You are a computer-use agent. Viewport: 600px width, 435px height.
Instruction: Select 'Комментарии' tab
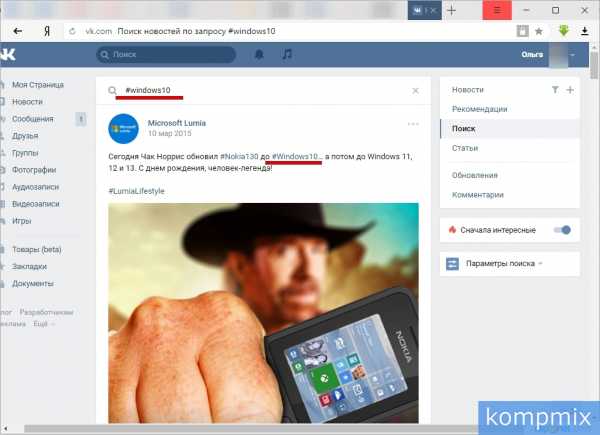(478, 195)
